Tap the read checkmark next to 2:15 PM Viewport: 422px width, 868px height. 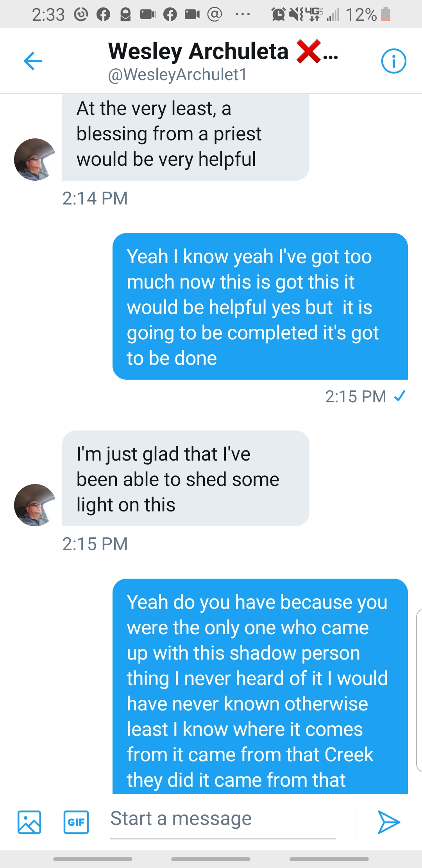400,396
